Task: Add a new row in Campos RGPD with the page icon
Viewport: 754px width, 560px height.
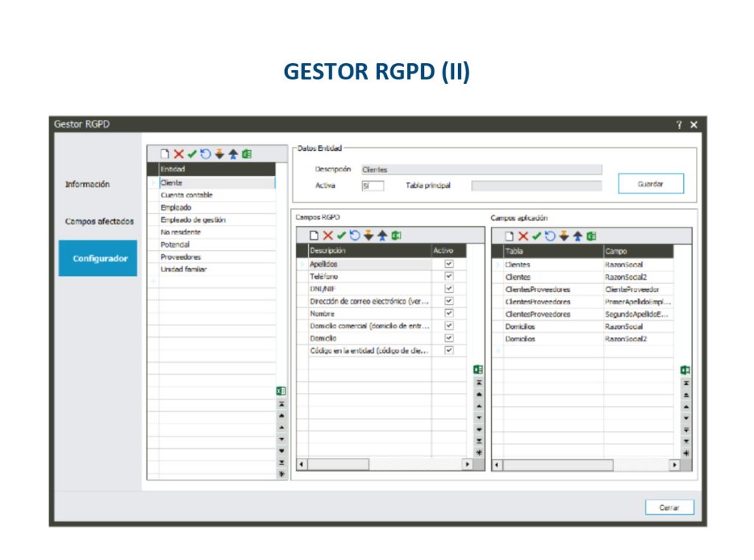Action: click(314, 235)
